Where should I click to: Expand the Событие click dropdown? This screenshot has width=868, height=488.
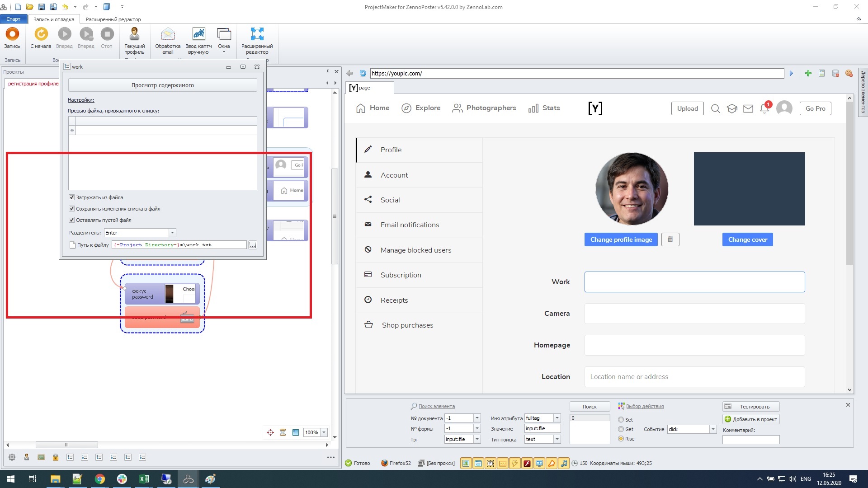[x=713, y=429]
